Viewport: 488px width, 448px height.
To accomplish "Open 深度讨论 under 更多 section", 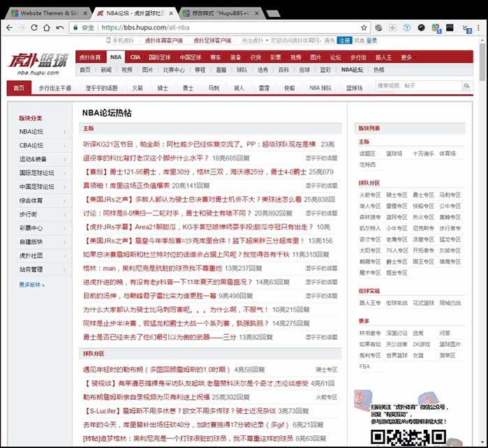I will (x=397, y=333).
